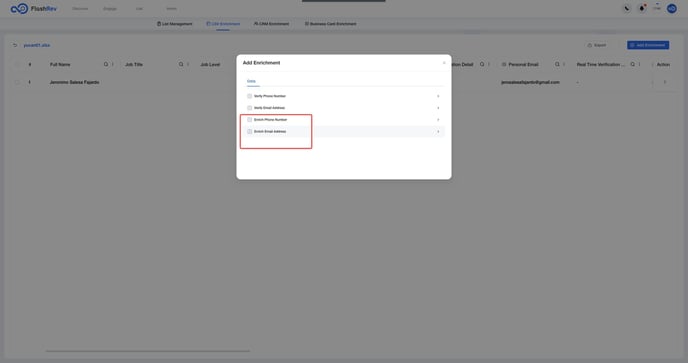Click the blue Add Enrichment button
688x363 pixels.
pos(648,45)
